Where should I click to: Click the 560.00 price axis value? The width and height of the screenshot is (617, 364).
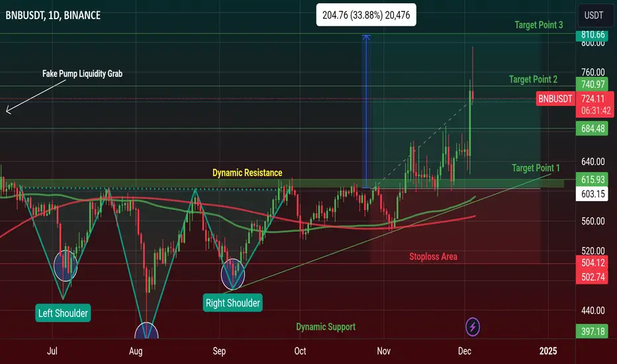593,221
